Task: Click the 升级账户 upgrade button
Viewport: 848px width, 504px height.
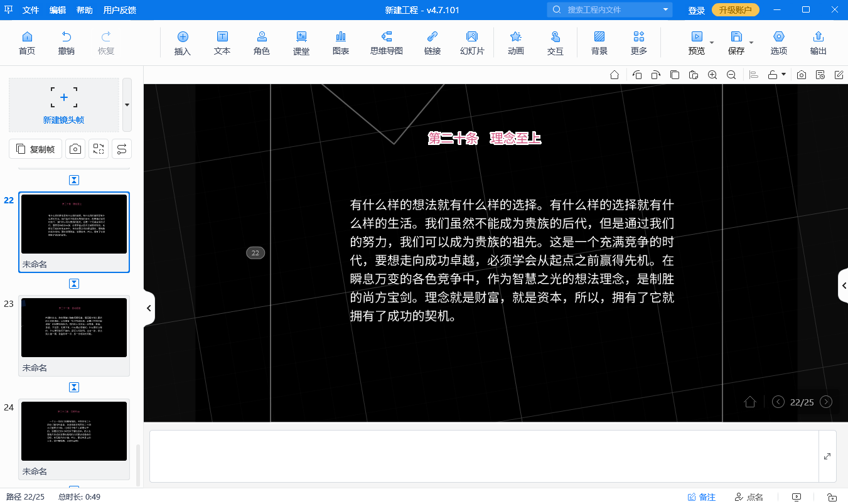Action: [735, 10]
